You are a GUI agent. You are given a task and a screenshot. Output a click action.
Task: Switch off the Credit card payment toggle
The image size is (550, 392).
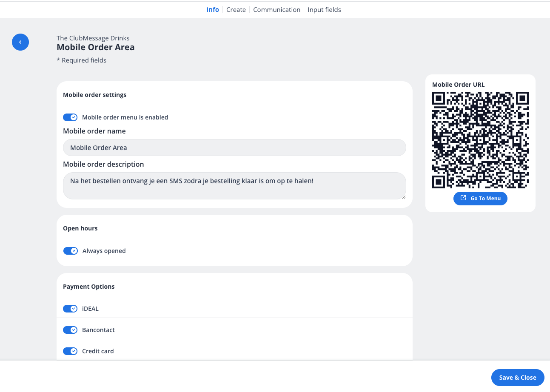tap(70, 351)
